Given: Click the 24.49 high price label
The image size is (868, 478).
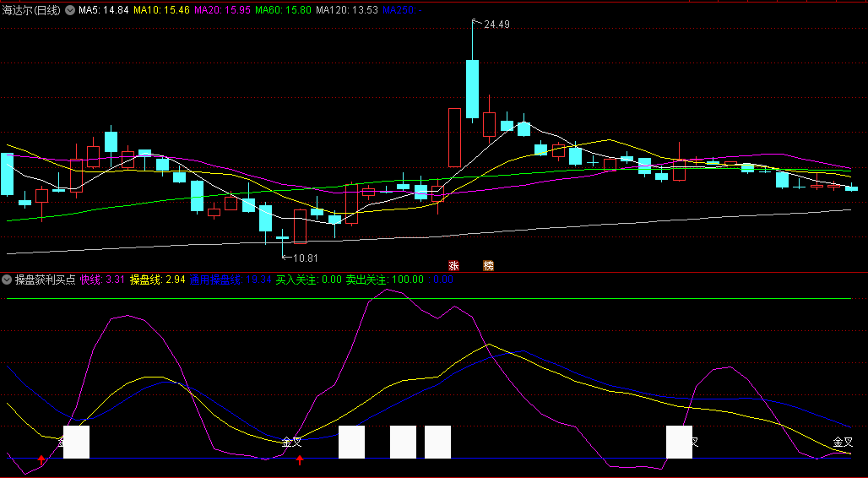Looking at the screenshot, I should tap(496, 24).
